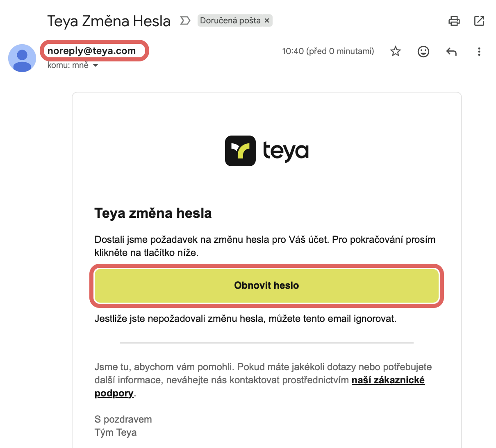Screen dimensions: 496x448
Task: Add an emoji reaction to the email
Action: coord(423,51)
